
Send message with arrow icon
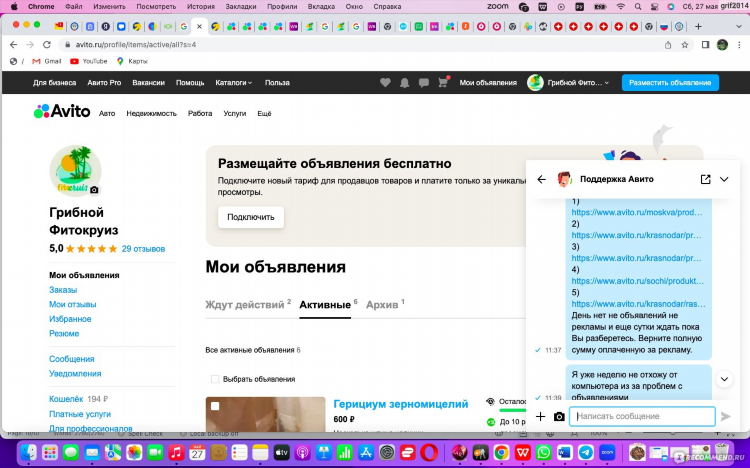[x=726, y=416]
